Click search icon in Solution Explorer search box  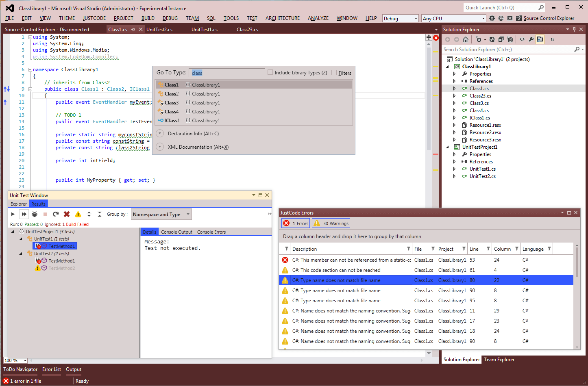click(x=577, y=50)
